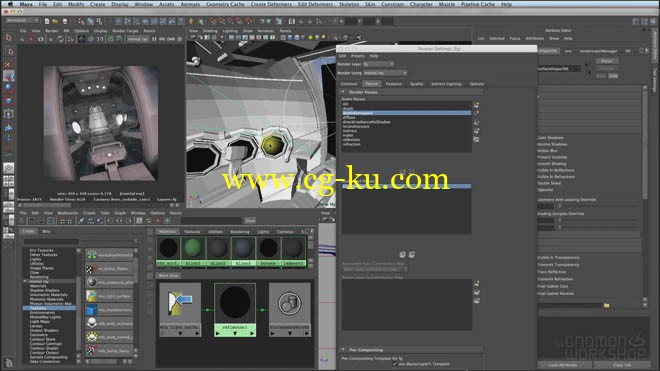Activate the Rotate tool sphere icon
Viewport: 660px width, 371px height.
point(8,88)
